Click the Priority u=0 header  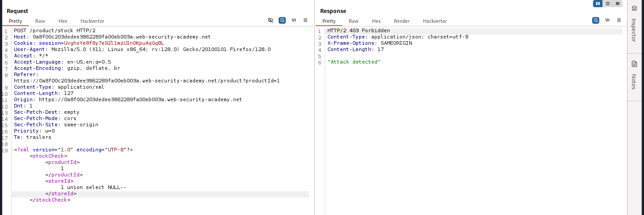tap(34, 131)
